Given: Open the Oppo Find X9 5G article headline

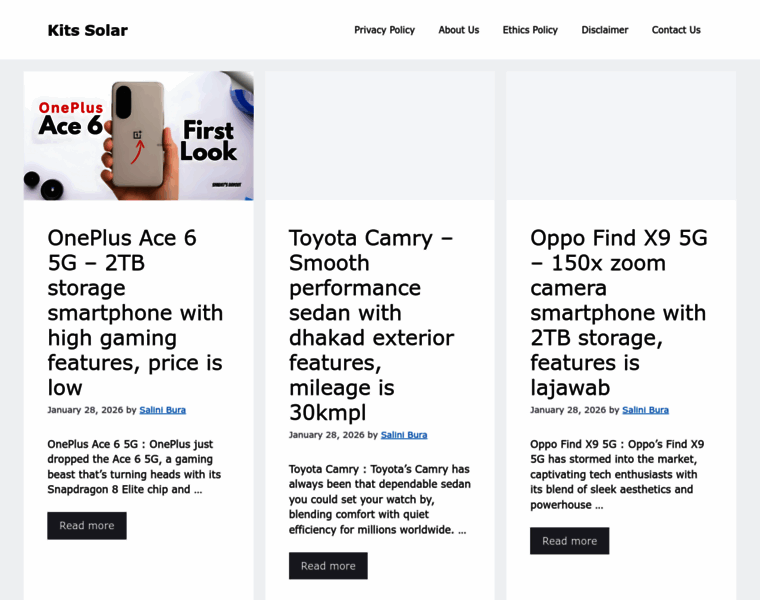Looking at the screenshot, I should (x=618, y=312).
